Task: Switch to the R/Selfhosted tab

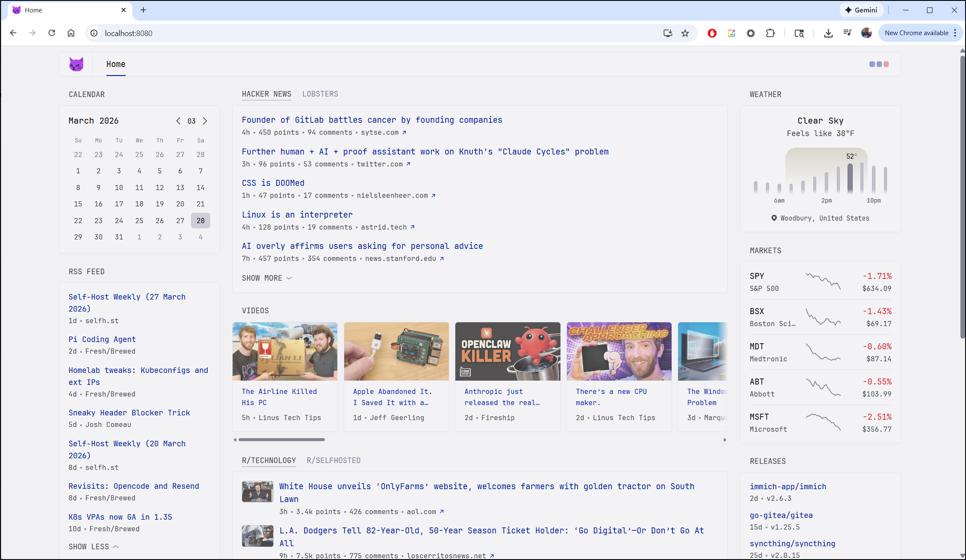Action: click(333, 460)
